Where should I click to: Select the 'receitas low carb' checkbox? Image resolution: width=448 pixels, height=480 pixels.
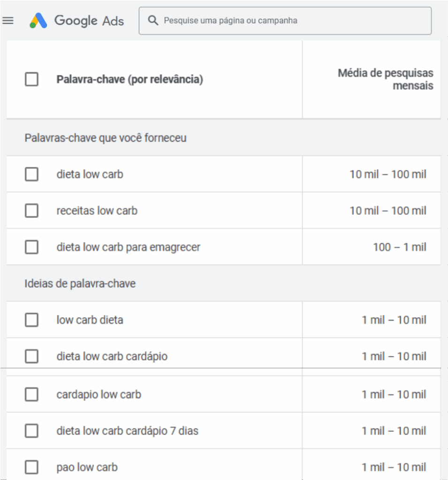point(31,211)
